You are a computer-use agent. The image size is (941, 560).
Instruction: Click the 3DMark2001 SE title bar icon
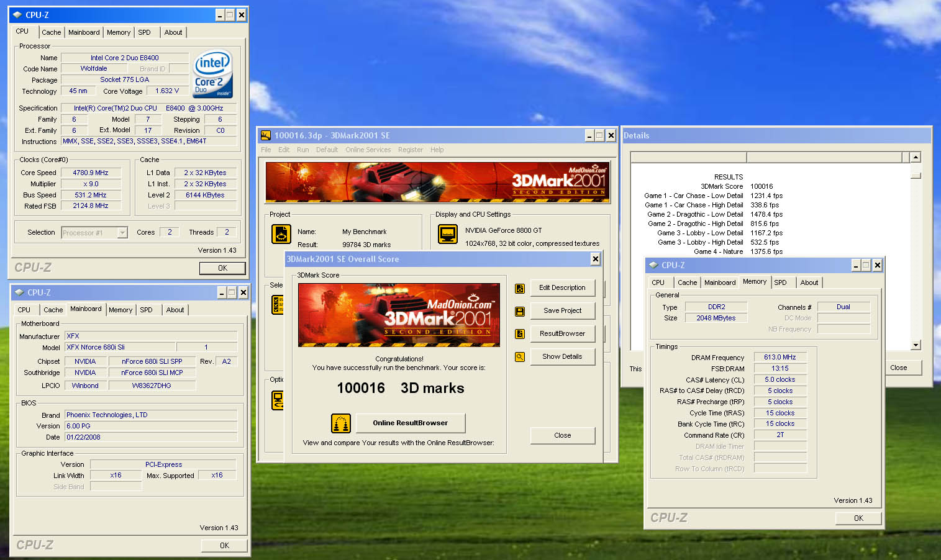[266, 135]
